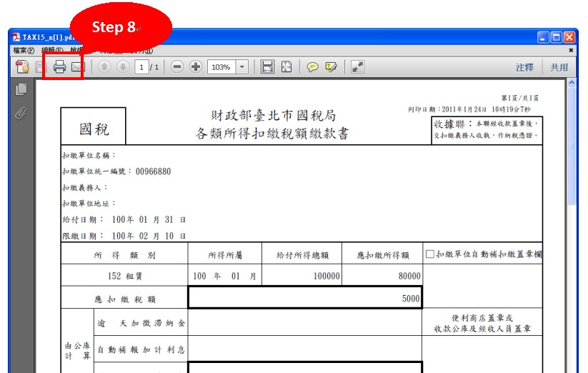Click the 扣繳義務人 label
588x373 pixels.
point(85,187)
